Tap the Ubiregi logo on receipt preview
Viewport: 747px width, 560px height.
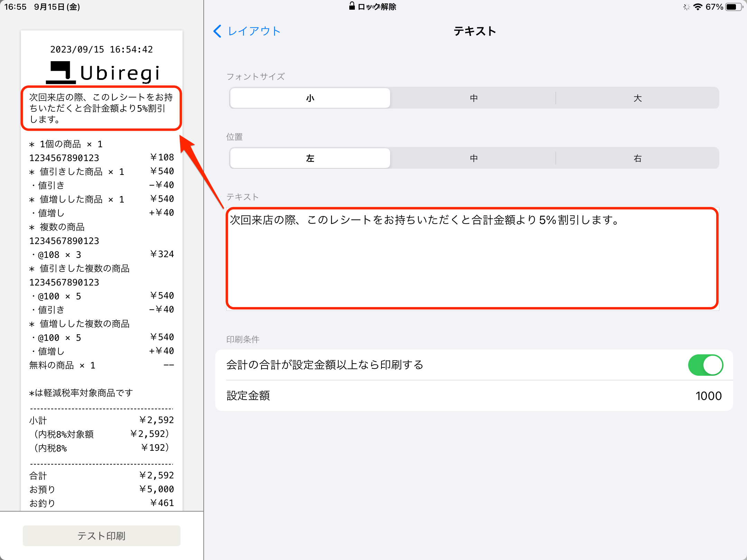[x=103, y=73]
